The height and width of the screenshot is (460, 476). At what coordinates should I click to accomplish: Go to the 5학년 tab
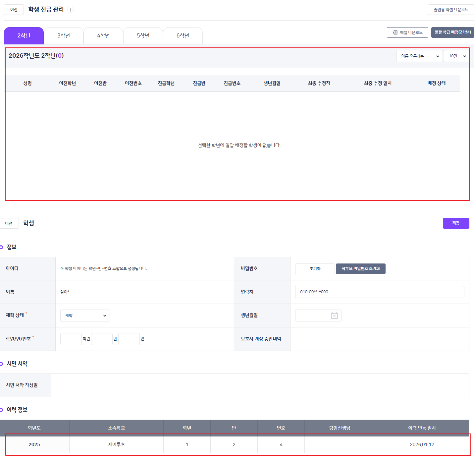point(143,36)
